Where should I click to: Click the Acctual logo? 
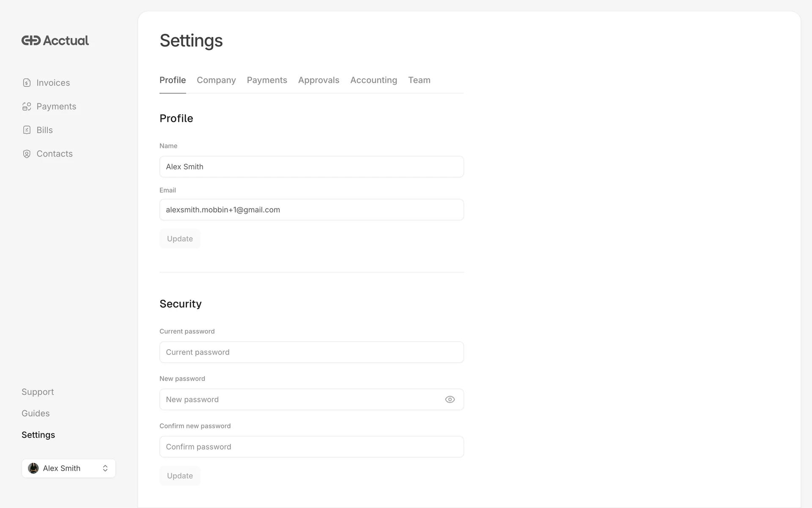coord(55,41)
